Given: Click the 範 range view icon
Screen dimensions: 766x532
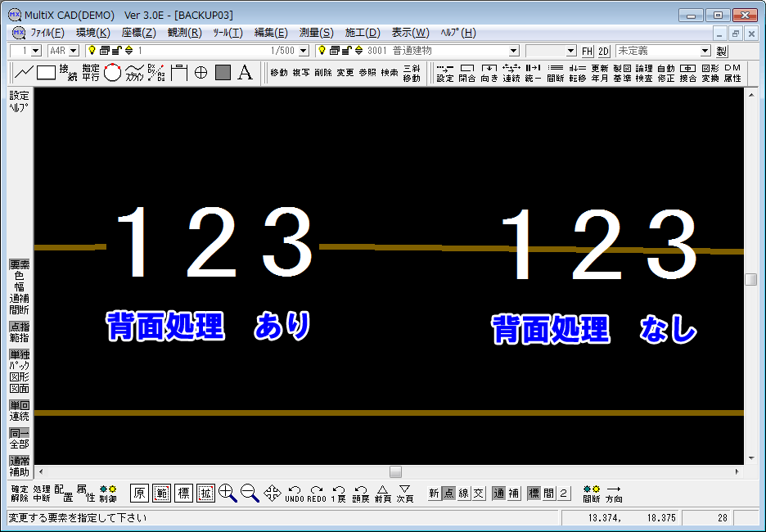Looking at the screenshot, I should tap(162, 494).
